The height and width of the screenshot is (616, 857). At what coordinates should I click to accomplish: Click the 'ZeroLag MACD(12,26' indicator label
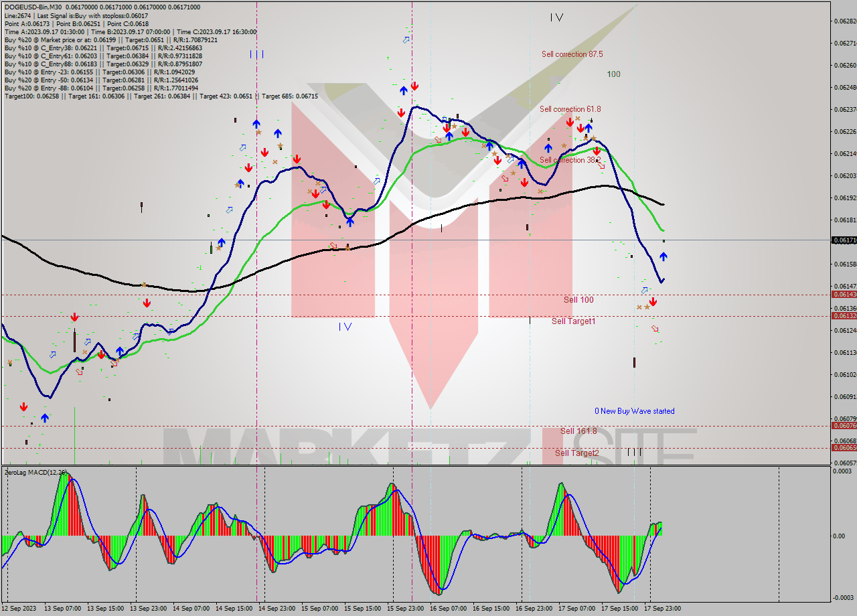click(35, 473)
